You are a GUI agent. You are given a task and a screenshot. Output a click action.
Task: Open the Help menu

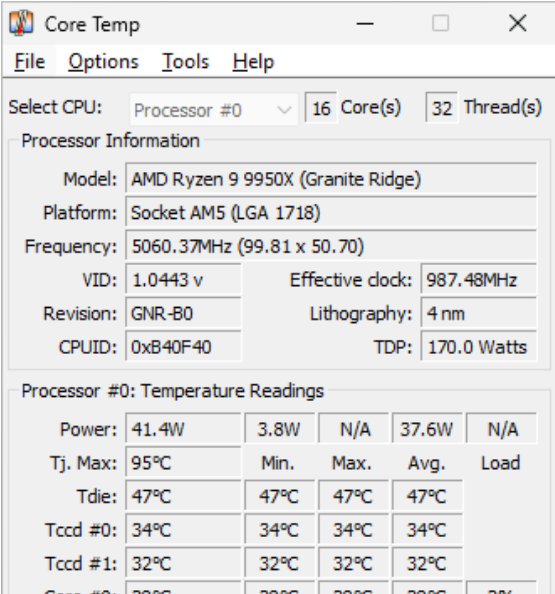tap(253, 62)
